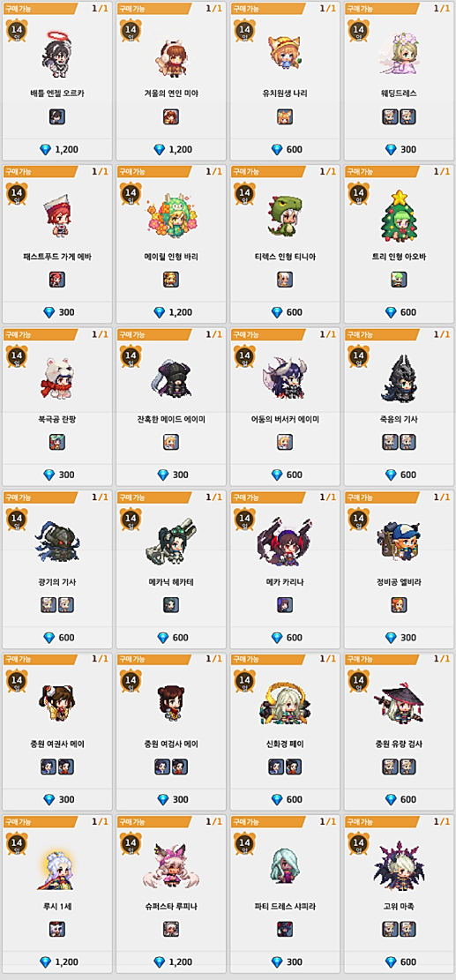The height and width of the screenshot is (980, 456).
Task: Buy 웨딩드레스 for 300 gems
Action: click(400, 149)
